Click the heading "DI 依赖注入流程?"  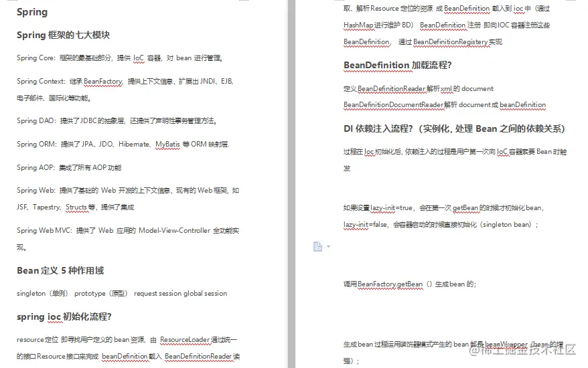pos(454,129)
